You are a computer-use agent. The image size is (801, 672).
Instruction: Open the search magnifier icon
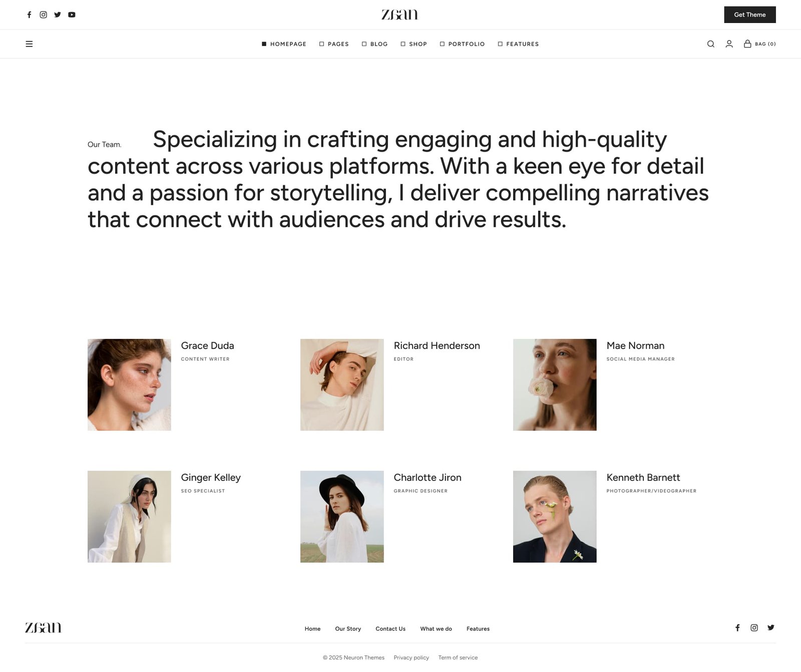click(710, 44)
